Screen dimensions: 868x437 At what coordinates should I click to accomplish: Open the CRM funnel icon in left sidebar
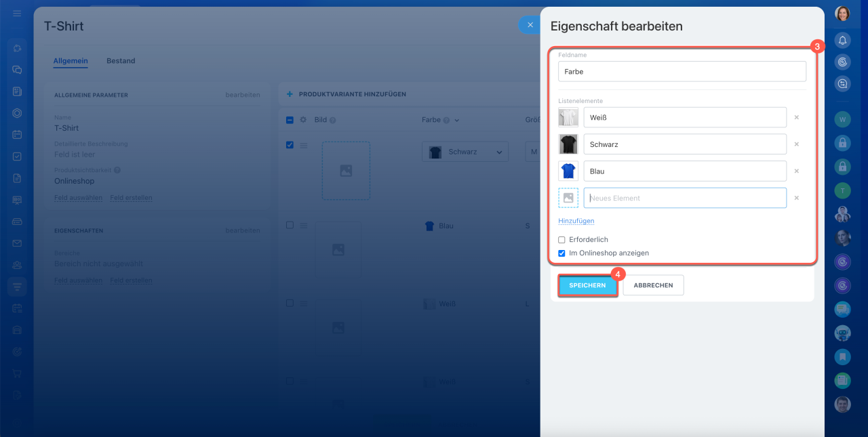[17, 287]
